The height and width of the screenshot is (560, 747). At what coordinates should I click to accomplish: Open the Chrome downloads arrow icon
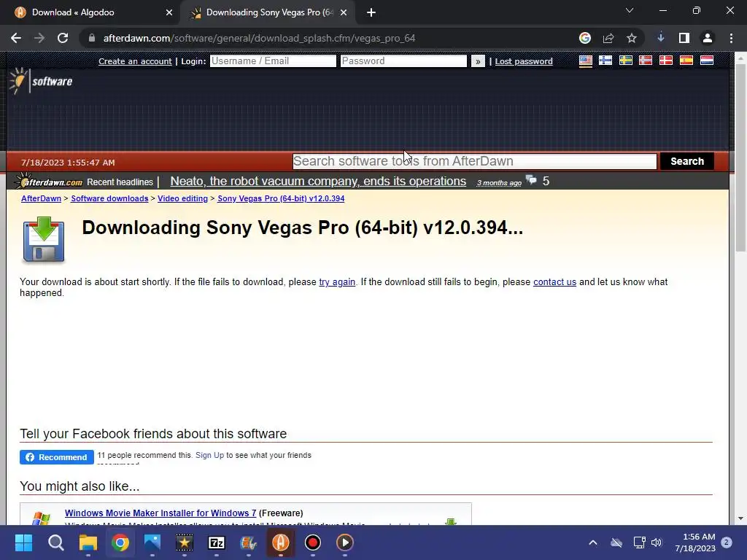[661, 38]
